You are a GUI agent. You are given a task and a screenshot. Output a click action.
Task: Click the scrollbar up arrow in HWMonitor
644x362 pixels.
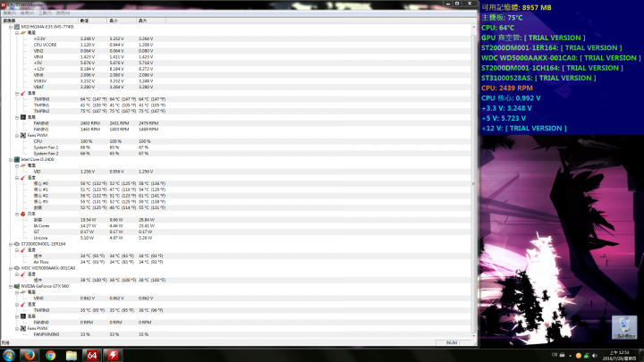point(473,27)
